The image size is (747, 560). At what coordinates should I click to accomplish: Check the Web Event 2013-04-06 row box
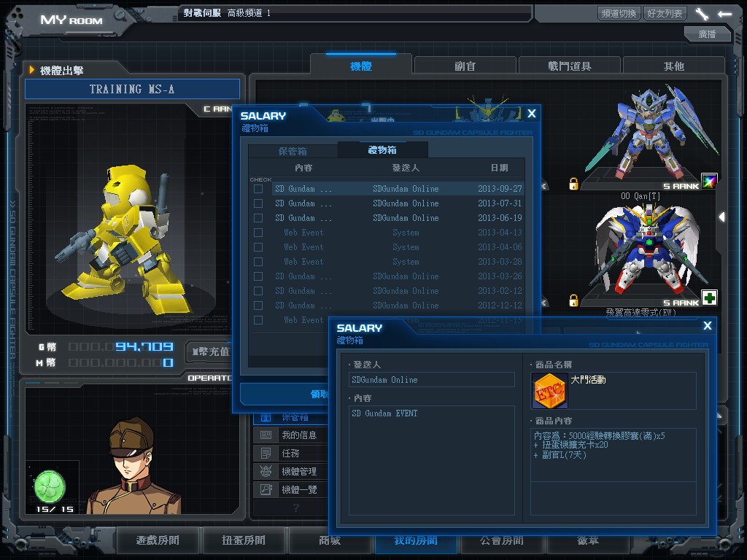pos(258,247)
